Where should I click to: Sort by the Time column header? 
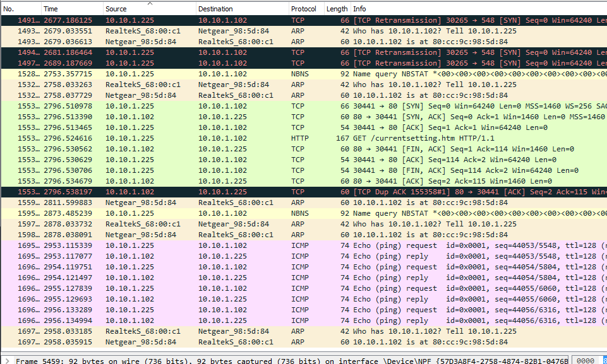coord(72,8)
